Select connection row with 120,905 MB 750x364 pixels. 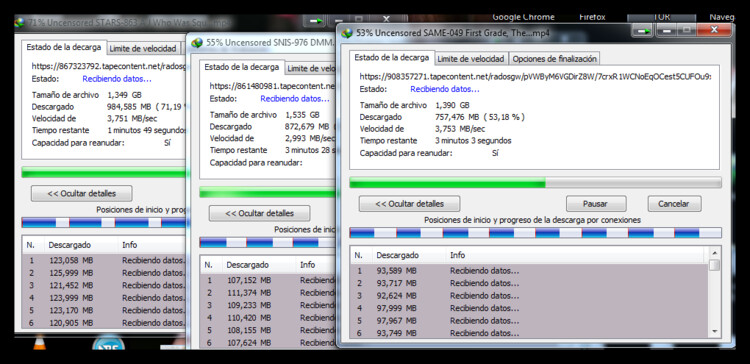(104, 322)
